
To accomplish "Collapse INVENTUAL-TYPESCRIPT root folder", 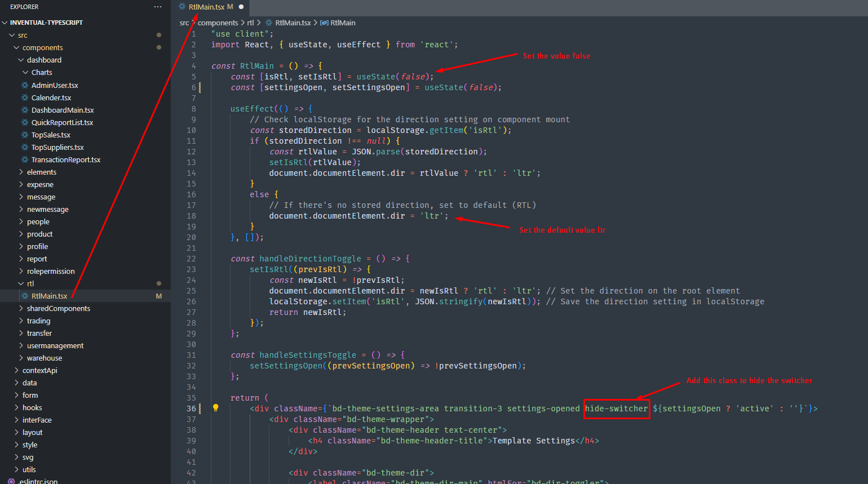I will [x=5, y=23].
